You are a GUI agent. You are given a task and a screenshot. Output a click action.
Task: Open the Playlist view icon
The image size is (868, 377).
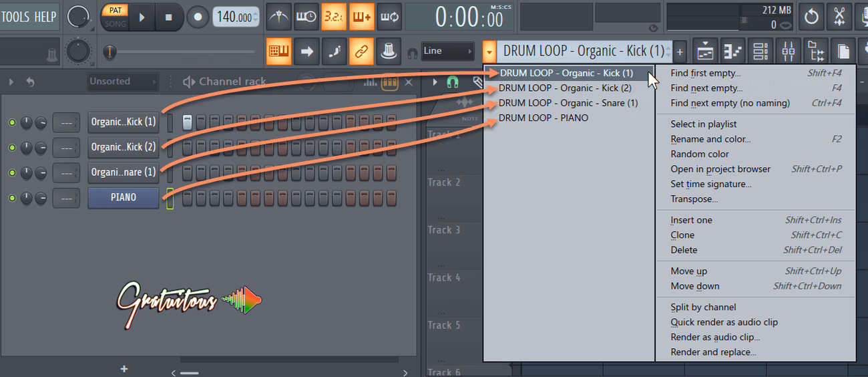pyautogui.click(x=705, y=51)
